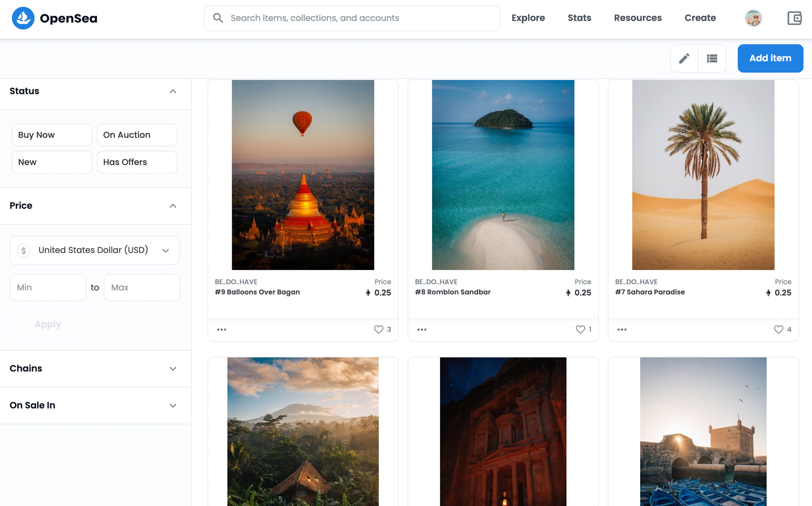Open the wallet icon

point(795,18)
